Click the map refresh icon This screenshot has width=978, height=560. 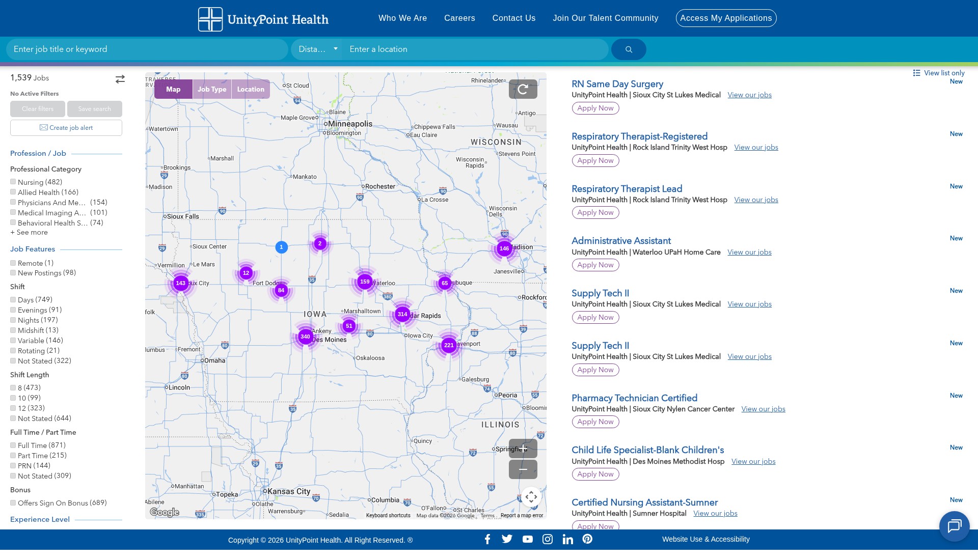(x=523, y=90)
